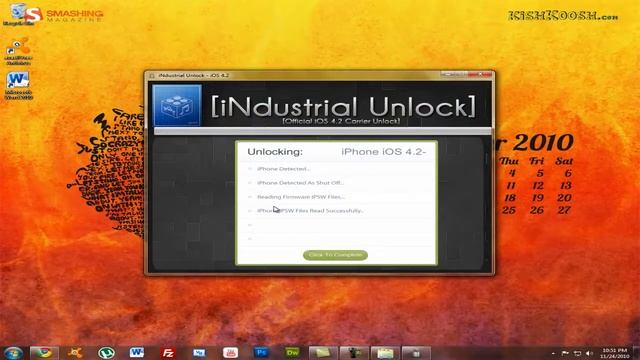Viewport: 640px width, 360px height.
Task: Open the orange avast icon on taskbar
Action: [x=75, y=353]
